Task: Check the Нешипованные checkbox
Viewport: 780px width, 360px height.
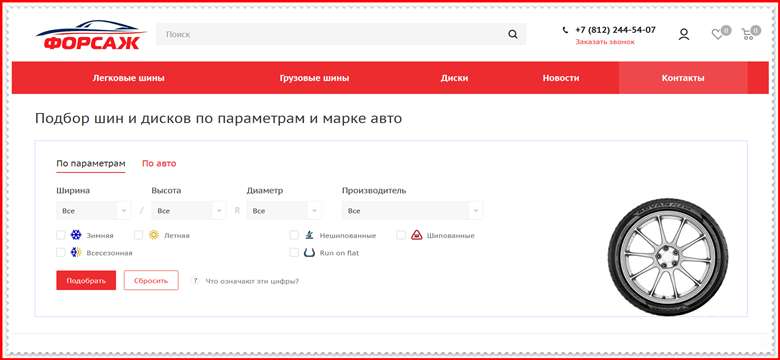Action: click(x=294, y=235)
